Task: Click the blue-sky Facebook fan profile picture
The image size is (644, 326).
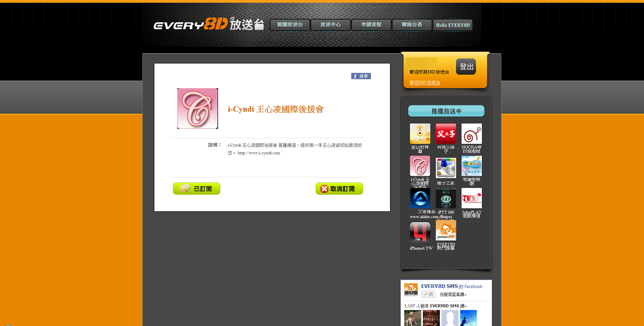Action: click(x=468, y=318)
